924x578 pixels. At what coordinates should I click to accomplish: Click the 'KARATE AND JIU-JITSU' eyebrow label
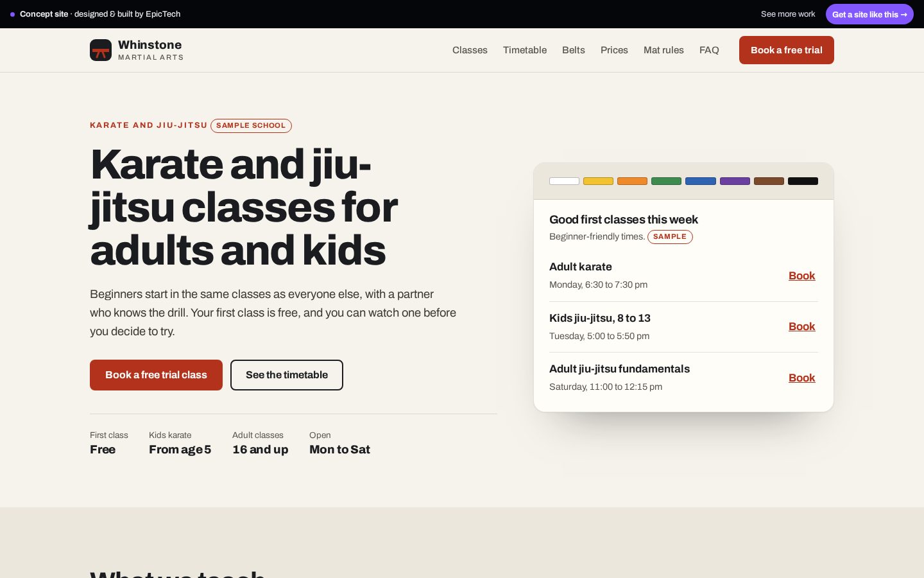click(x=149, y=125)
